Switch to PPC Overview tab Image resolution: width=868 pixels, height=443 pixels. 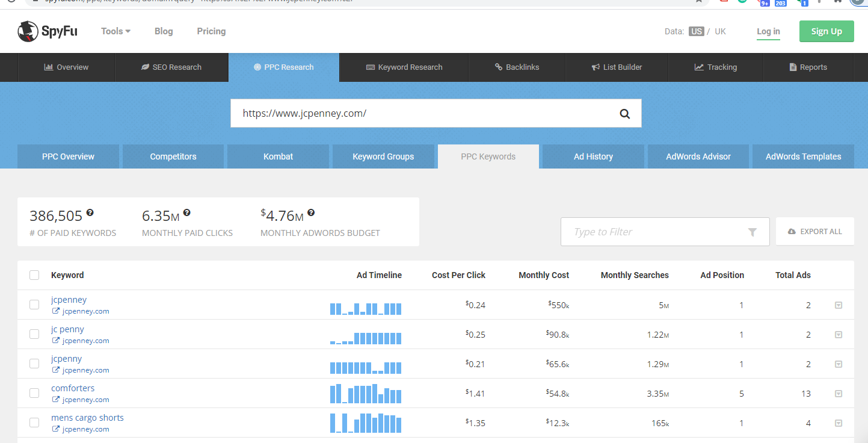click(x=68, y=156)
